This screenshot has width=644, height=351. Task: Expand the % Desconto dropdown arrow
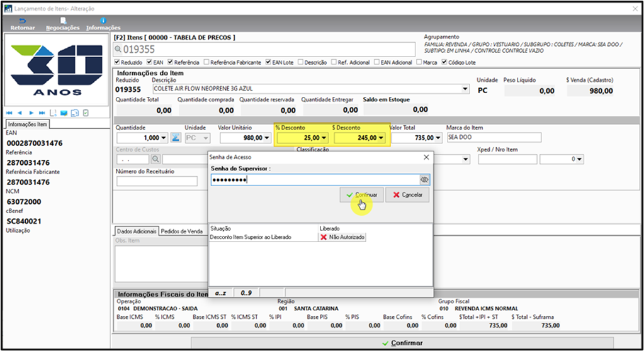[324, 138]
